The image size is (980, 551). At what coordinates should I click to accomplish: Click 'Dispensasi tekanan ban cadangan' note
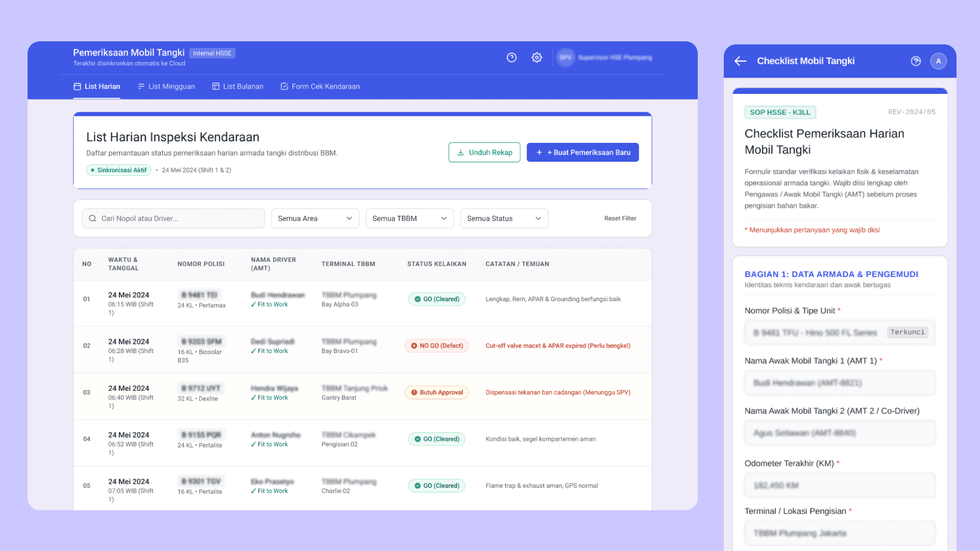coord(558,392)
